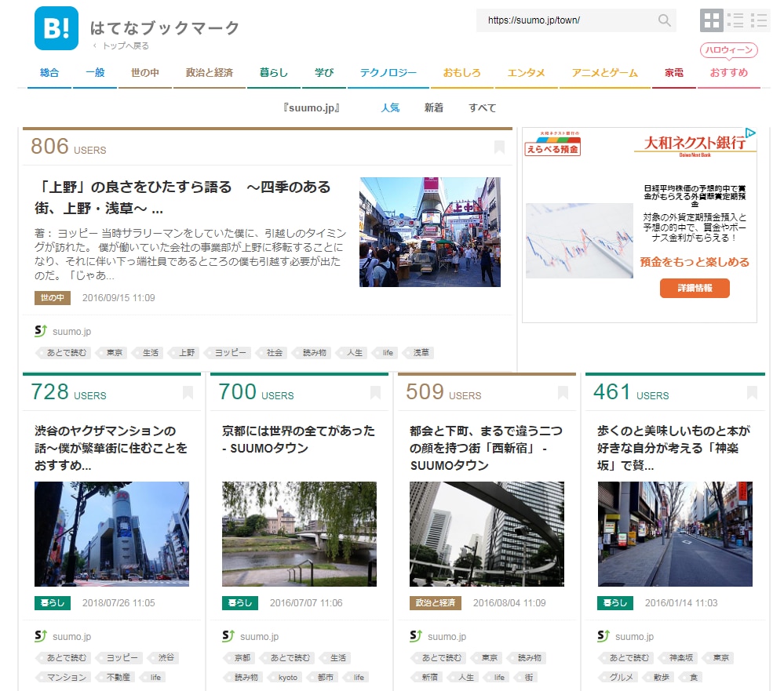Click the 806 USERS count link
The width and height of the screenshot is (784, 691).
point(68,147)
